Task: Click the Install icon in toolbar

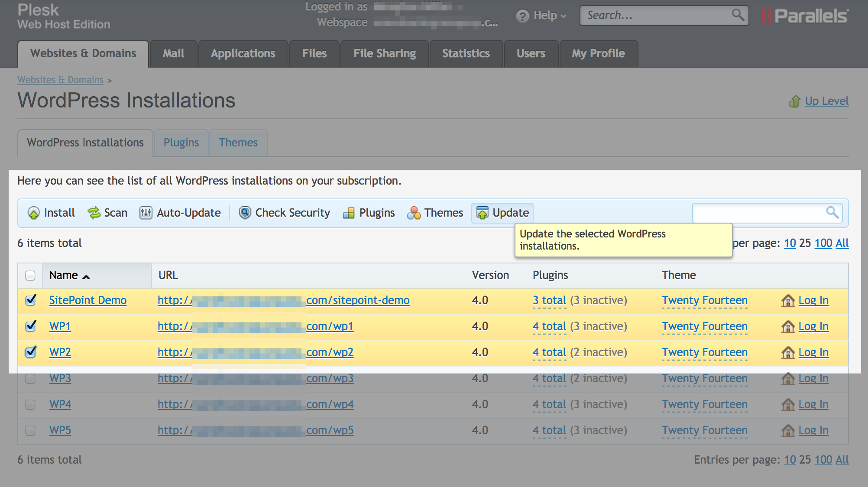Action: tap(33, 213)
